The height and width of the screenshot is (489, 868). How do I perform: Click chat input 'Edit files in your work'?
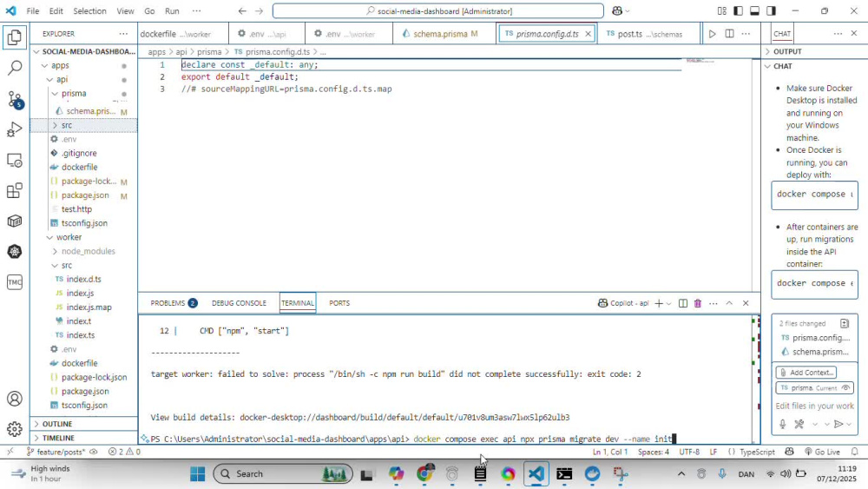pos(814,406)
